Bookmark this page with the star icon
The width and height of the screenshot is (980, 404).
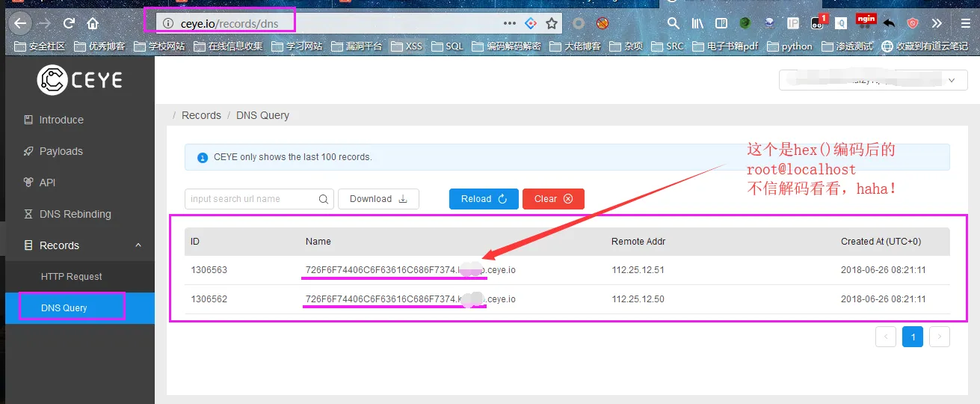pyautogui.click(x=552, y=23)
